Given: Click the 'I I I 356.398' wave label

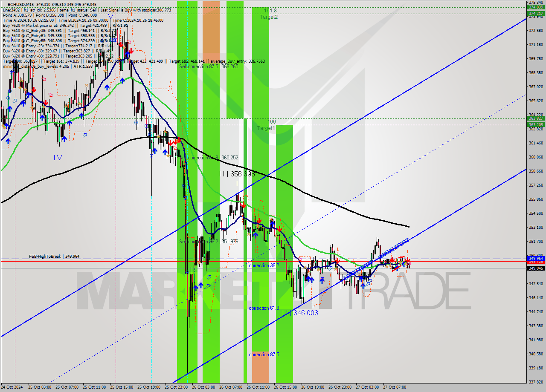Looking at the screenshot, I should coord(237,174).
